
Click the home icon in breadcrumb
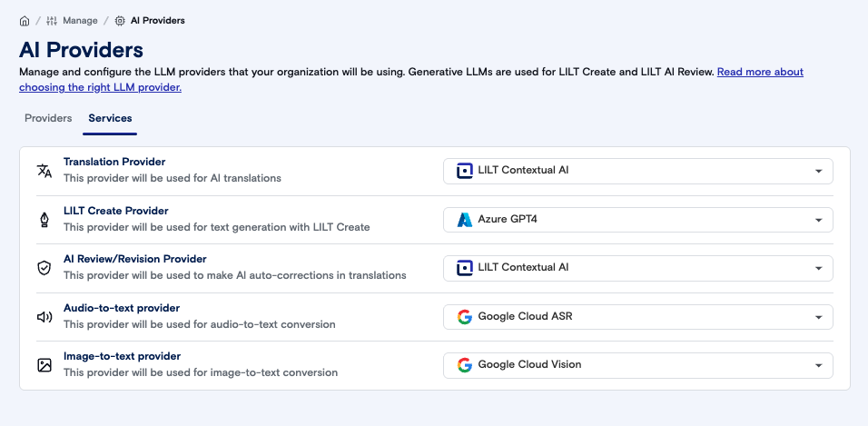(x=25, y=20)
